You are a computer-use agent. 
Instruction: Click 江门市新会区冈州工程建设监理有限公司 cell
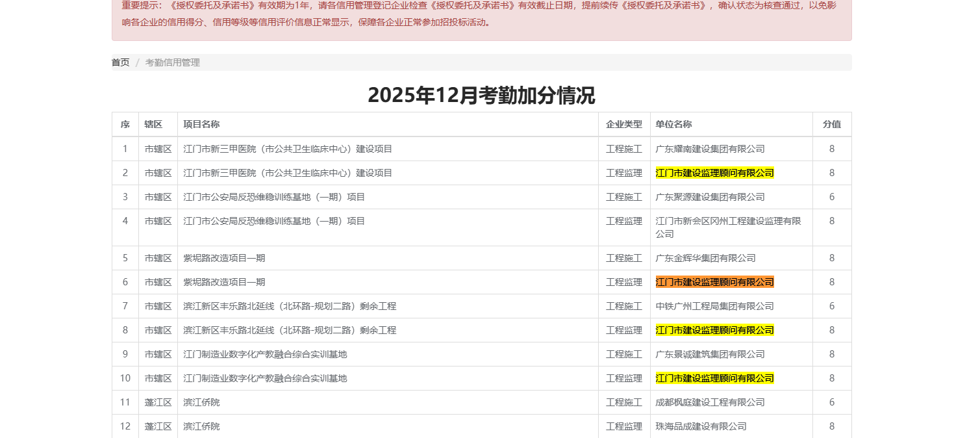727,227
